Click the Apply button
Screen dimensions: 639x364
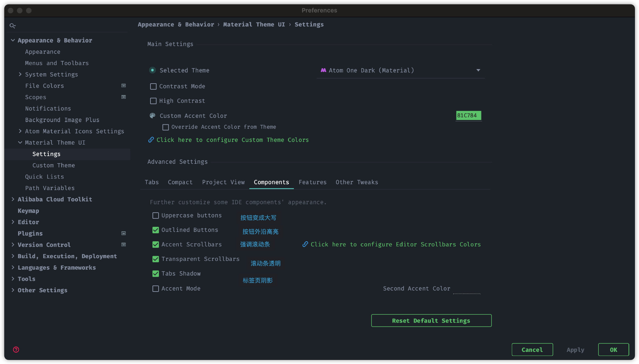pyautogui.click(x=575, y=350)
